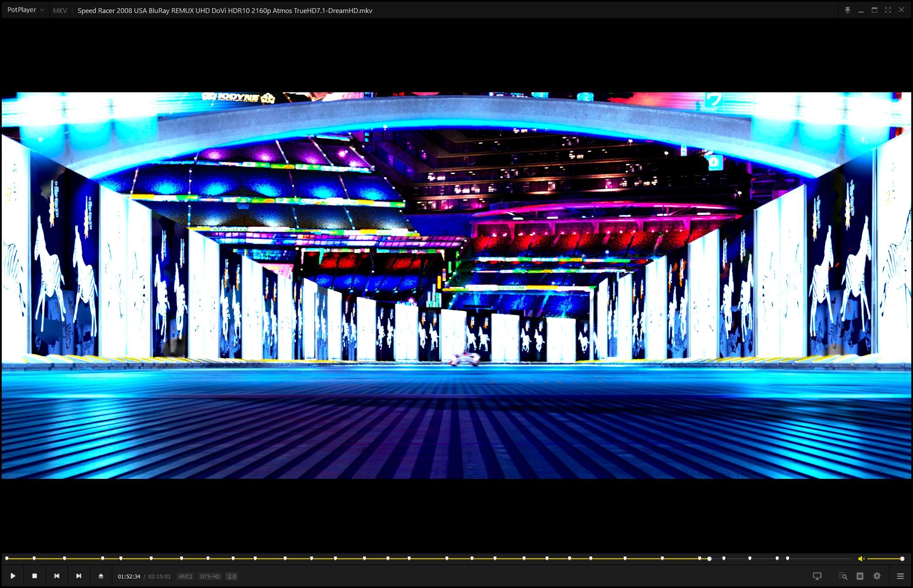Screen dimensions: 913x588
Task: Jump to the first chapter marker
Action: click(x=7, y=559)
